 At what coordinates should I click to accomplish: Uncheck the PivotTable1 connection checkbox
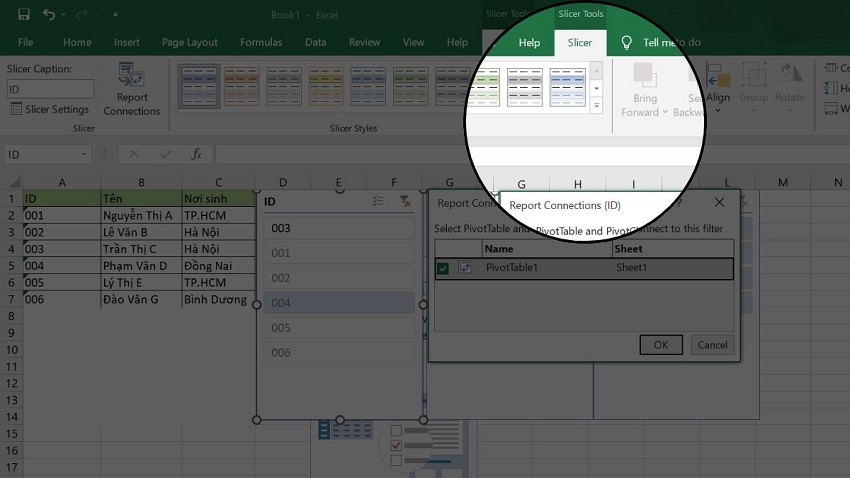point(443,268)
